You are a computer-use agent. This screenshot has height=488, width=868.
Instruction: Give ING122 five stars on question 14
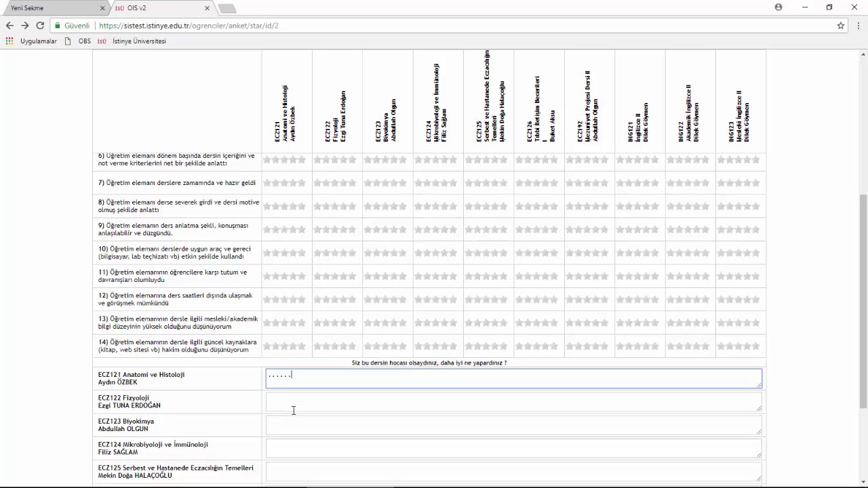(705, 346)
